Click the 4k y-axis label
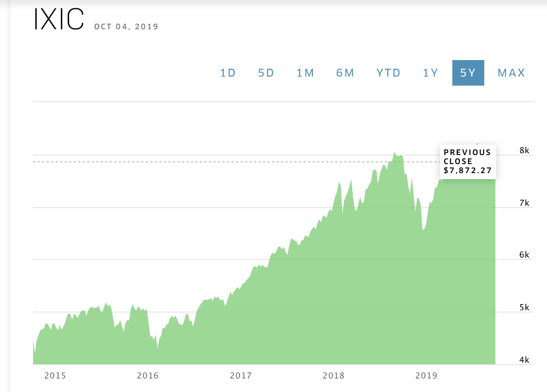Image resolution: width=547 pixels, height=392 pixels. [524, 360]
